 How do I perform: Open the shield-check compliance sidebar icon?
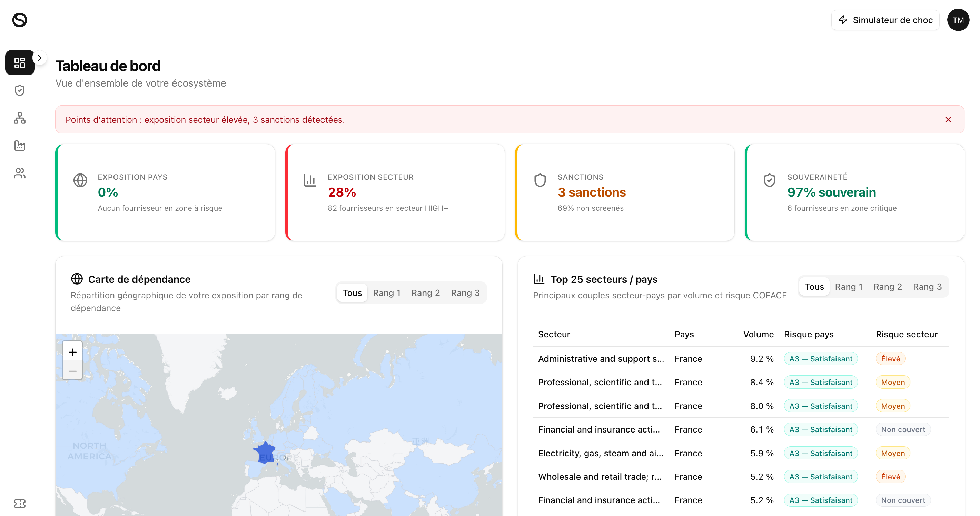(20, 91)
